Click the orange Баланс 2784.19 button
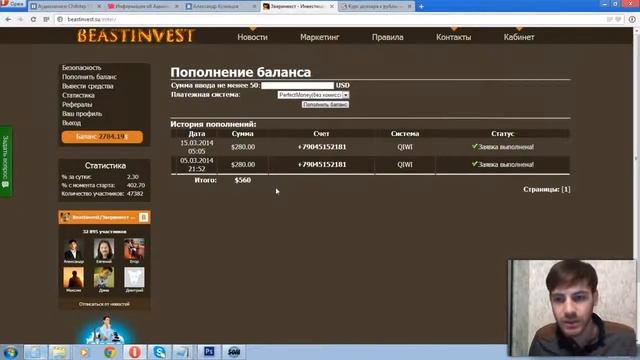 [102, 137]
